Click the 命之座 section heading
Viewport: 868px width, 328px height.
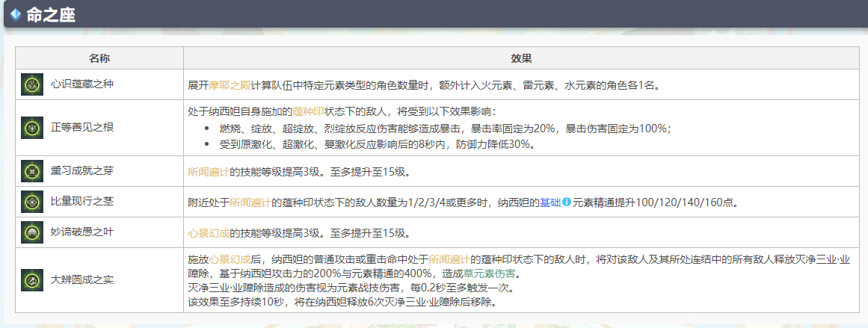(x=51, y=15)
